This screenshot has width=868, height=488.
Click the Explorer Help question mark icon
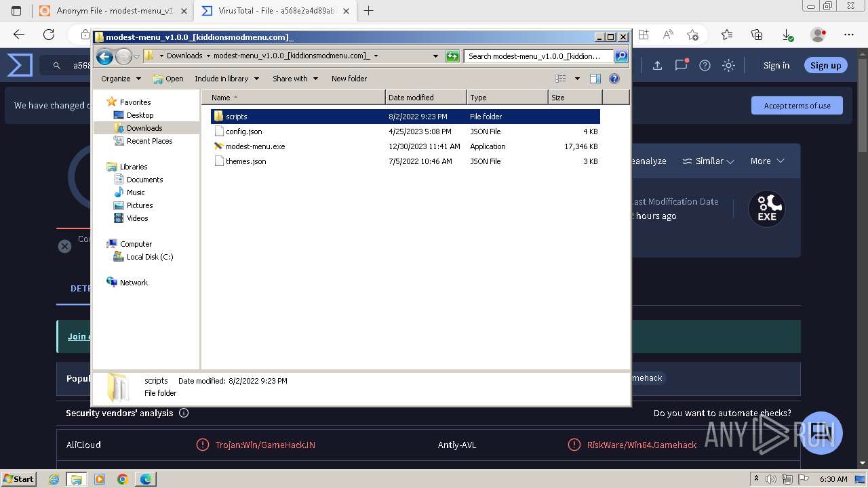[x=614, y=79]
